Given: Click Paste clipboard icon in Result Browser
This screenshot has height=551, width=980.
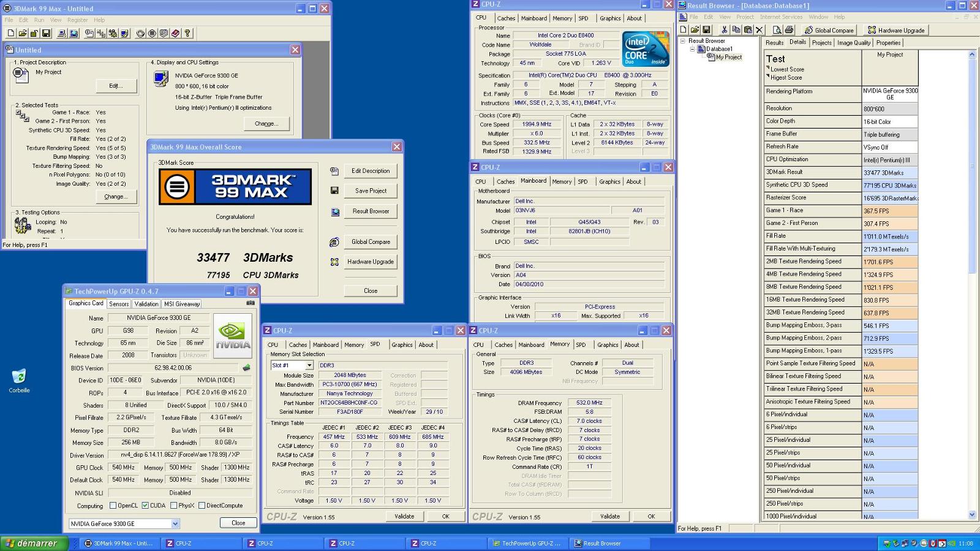Looking at the screenshot, I should tap(747, 29).
